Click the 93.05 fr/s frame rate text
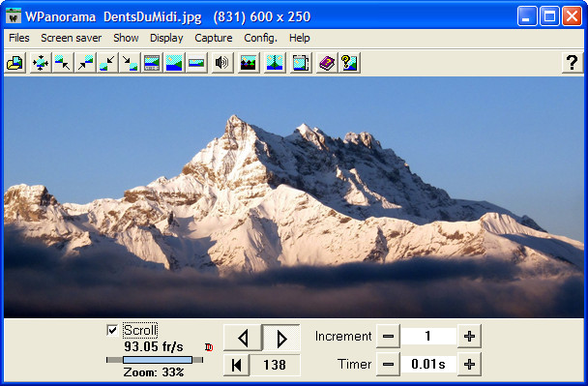This screenshot has width=588, height=386. 154,346
